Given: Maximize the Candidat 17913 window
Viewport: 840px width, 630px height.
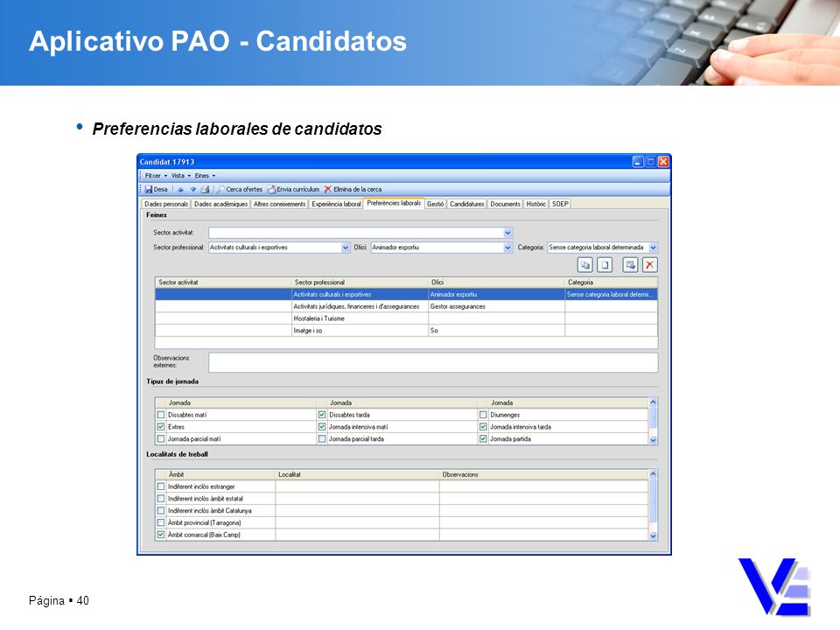Looking at the screenshot, I should point(650,162).
